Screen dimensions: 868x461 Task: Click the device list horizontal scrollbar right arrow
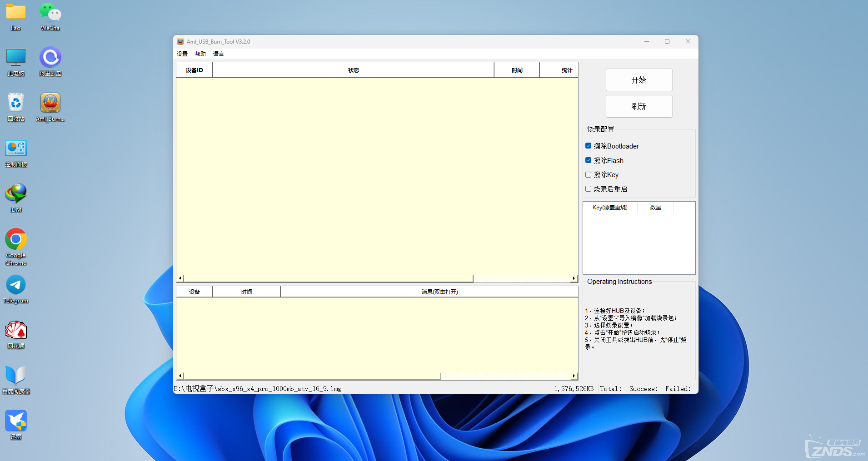pos(574,278)
